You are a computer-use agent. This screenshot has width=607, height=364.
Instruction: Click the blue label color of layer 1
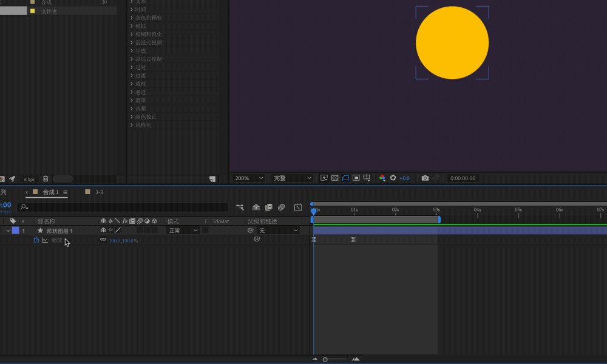(16, 230)
